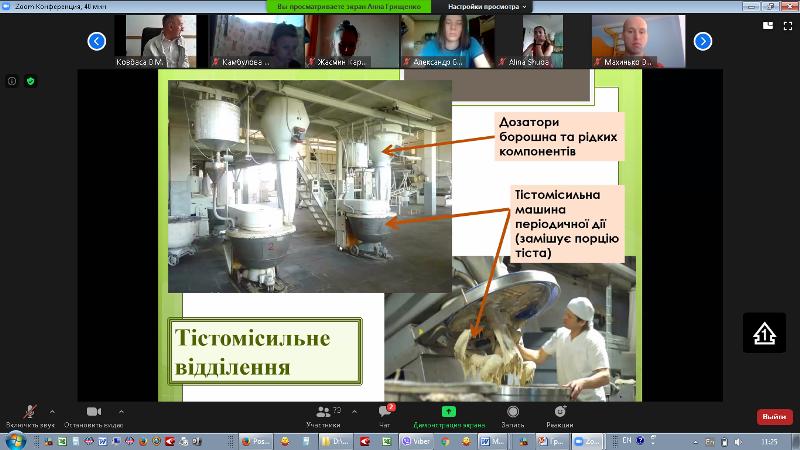Start recording with the Record button

coord(513,416)
